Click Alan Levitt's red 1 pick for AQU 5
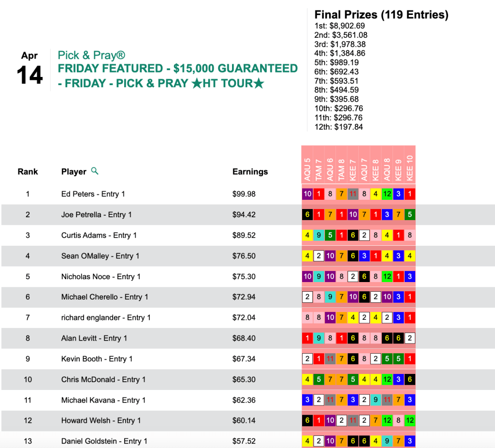This screenshot has height=448, width=495. (307, 338)
